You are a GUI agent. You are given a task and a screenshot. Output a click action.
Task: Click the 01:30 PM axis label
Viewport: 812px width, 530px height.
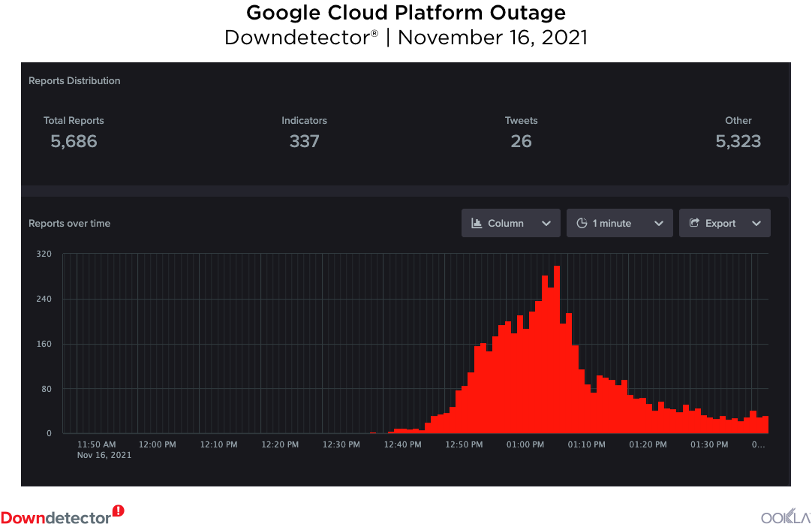[x=709, y=444]
